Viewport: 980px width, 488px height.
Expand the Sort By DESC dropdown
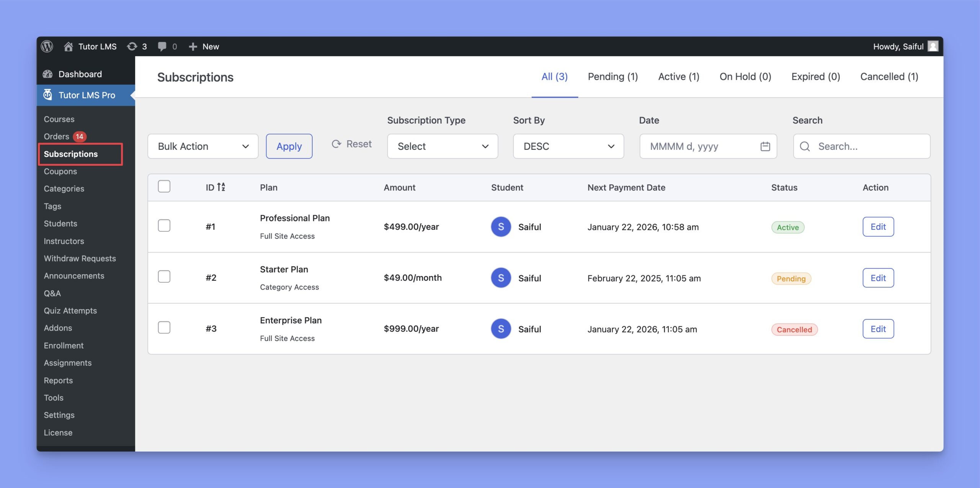pos(568,146)
